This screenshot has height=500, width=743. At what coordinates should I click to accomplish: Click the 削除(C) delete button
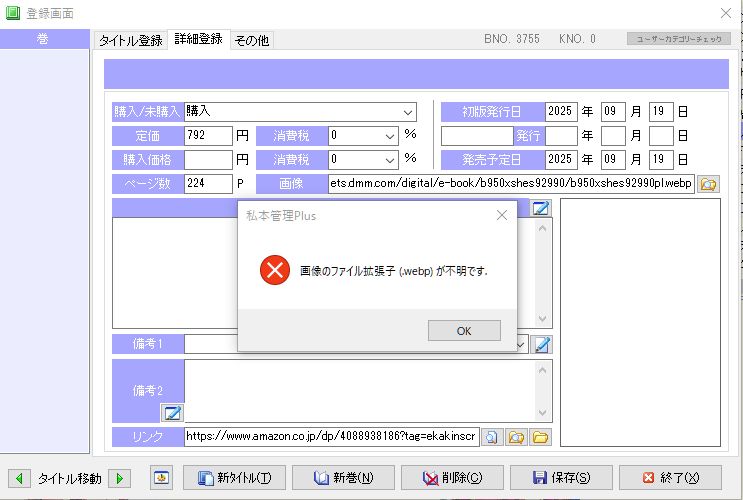coord(451,478)
